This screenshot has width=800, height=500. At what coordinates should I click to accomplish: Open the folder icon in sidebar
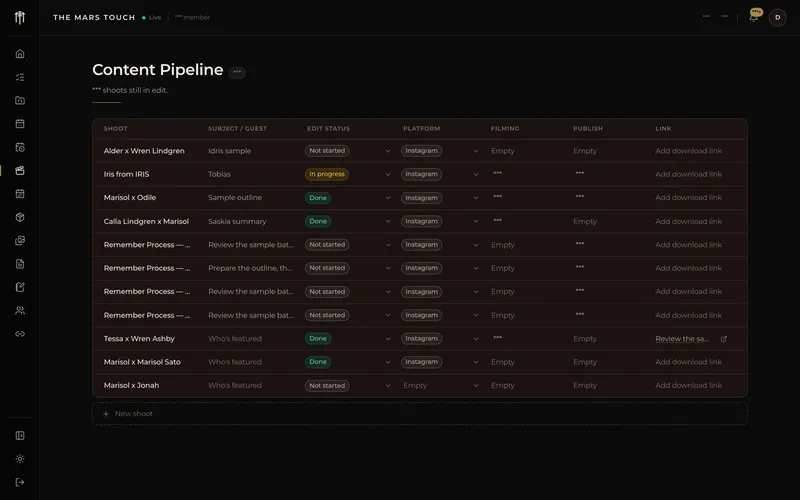tap(20, 101)
